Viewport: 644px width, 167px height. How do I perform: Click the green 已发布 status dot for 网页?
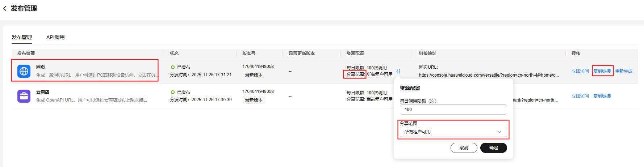coord(173,67)
